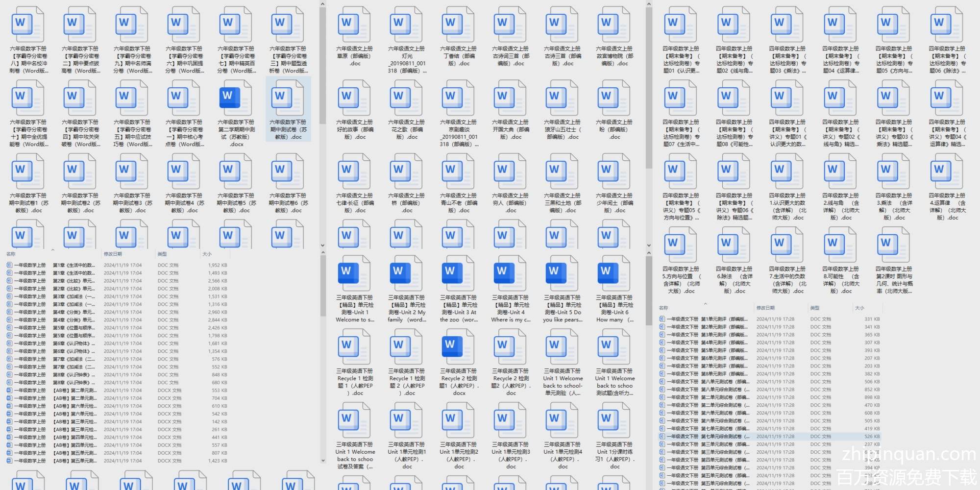980x490 pixels.
Task: Open the 故宫博物院 (部编版) Word document
Action: click(614, 24)
